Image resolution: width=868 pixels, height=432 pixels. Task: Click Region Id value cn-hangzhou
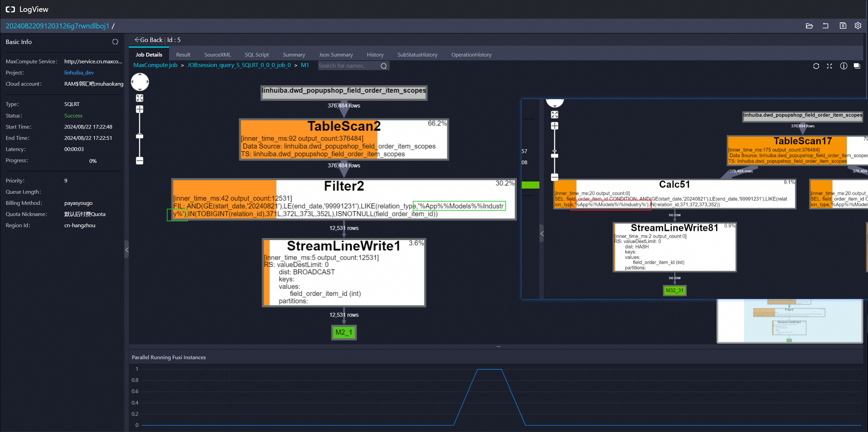click(x=80, y=225)
